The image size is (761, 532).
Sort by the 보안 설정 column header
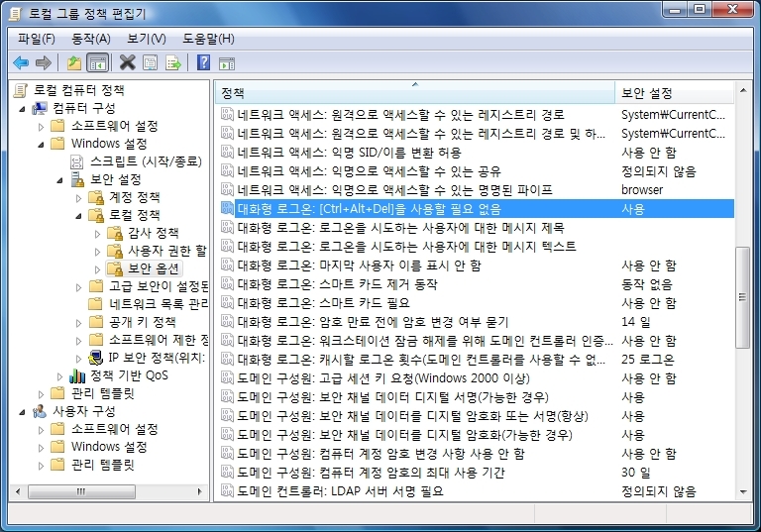[x=675, y=92]
